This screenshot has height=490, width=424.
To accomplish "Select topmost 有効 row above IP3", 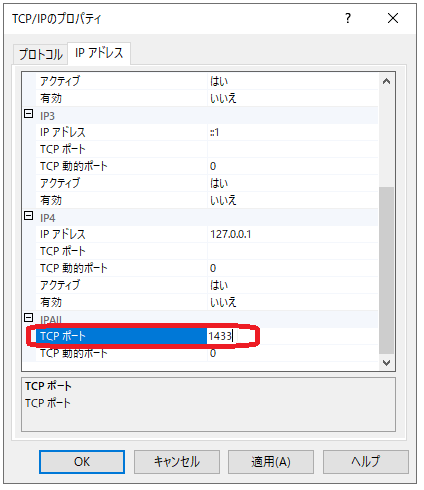I will click(x=207, y=98).
